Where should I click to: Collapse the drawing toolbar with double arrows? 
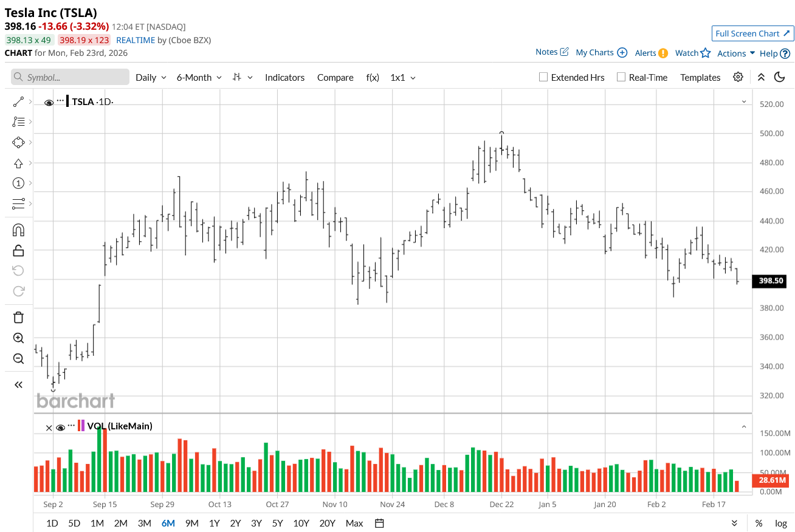[18, 384]
